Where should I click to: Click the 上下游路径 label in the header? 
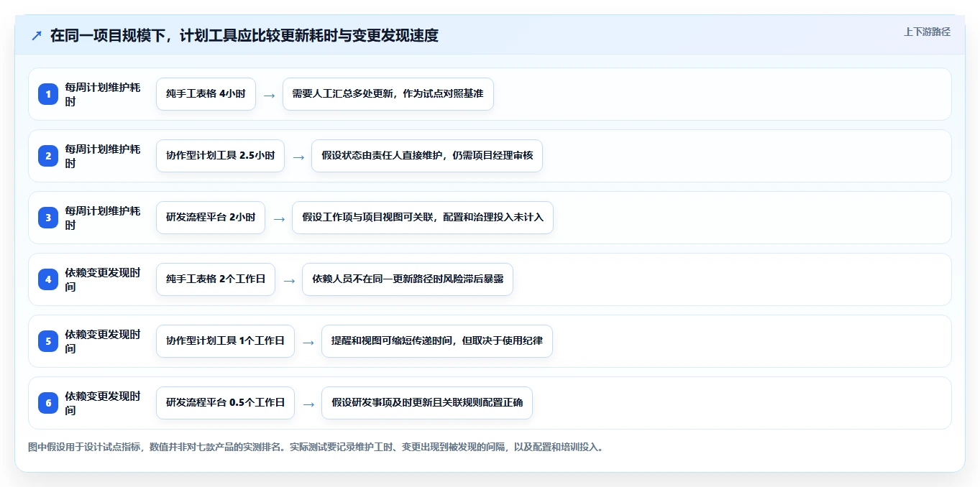[x=927, y=32]
